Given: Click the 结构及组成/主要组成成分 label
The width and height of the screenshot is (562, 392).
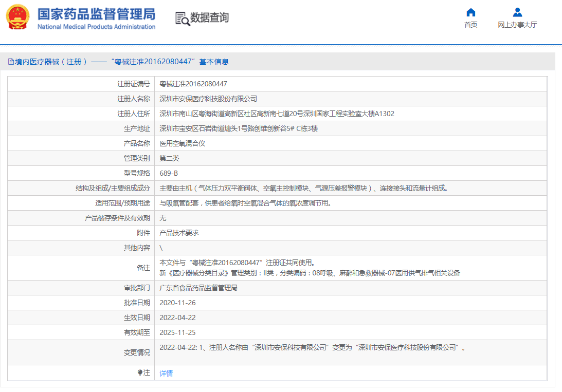Looking at the screenshot, I should tap(113, 189).
